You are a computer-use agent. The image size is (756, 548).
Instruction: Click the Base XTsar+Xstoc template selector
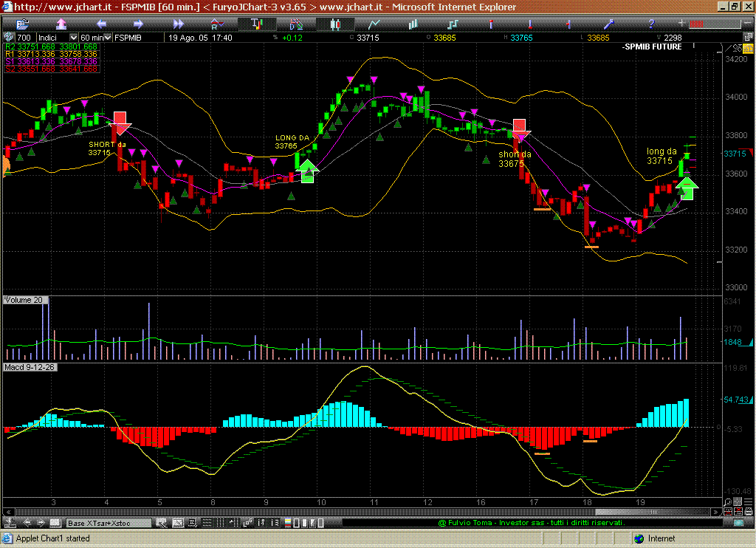click(x=108, y=523)
